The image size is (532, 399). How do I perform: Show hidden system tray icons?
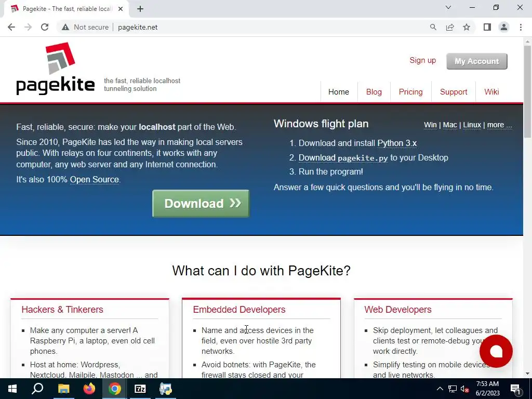coord(440,389)
